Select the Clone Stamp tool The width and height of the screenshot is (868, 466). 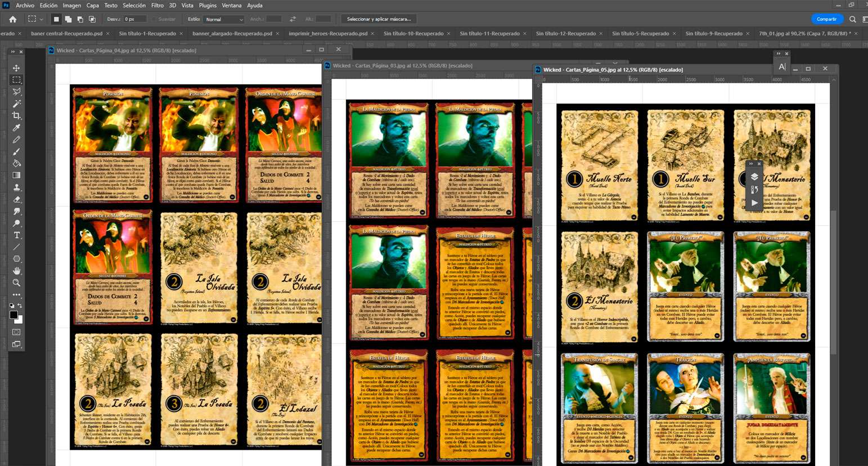pos(16,187)
